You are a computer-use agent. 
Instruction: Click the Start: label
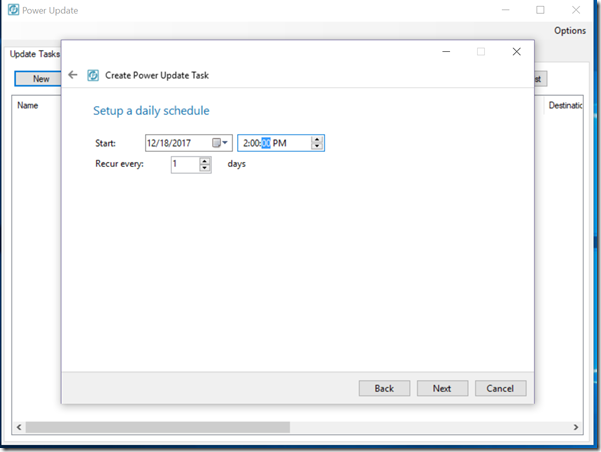pyautogui.click(x=105, y=143)
